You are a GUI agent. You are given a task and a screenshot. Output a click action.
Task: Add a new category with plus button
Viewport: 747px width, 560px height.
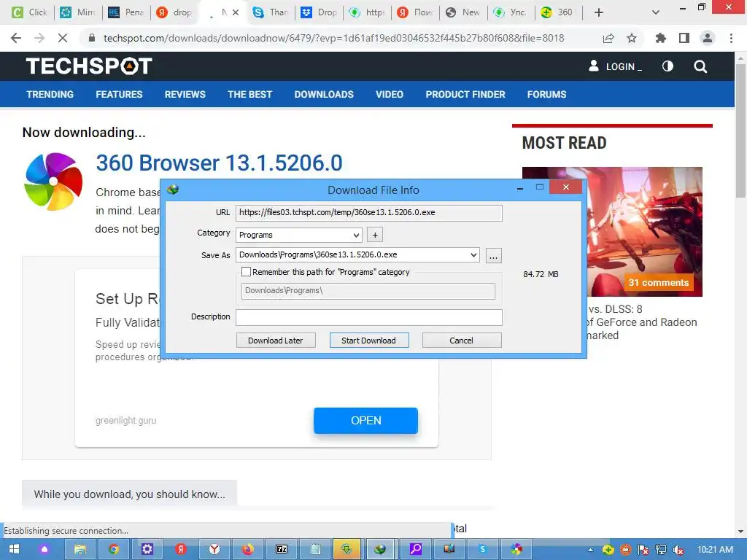pos(375,235)
